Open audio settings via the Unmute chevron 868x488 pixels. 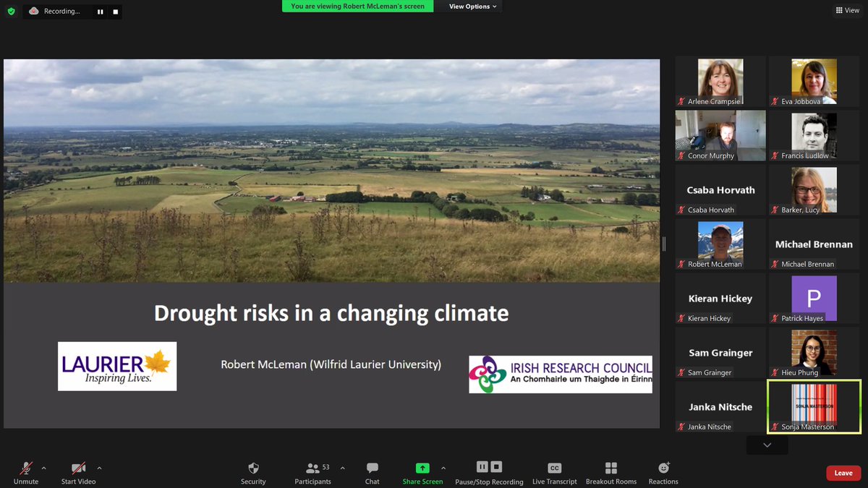coord(43,467)
